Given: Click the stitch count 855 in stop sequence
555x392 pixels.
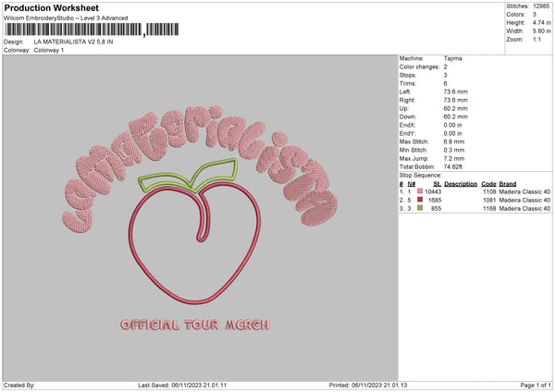Looking at the screenshot, I should pos(436,209).
